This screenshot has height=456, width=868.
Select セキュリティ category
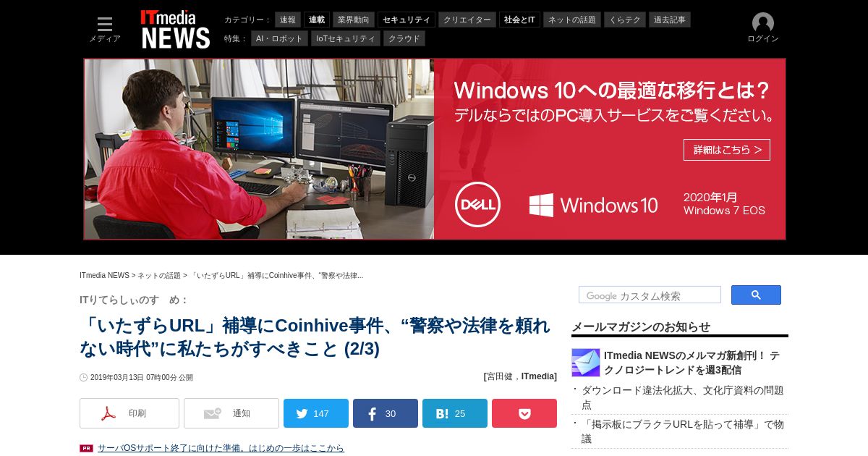point(407,20)
